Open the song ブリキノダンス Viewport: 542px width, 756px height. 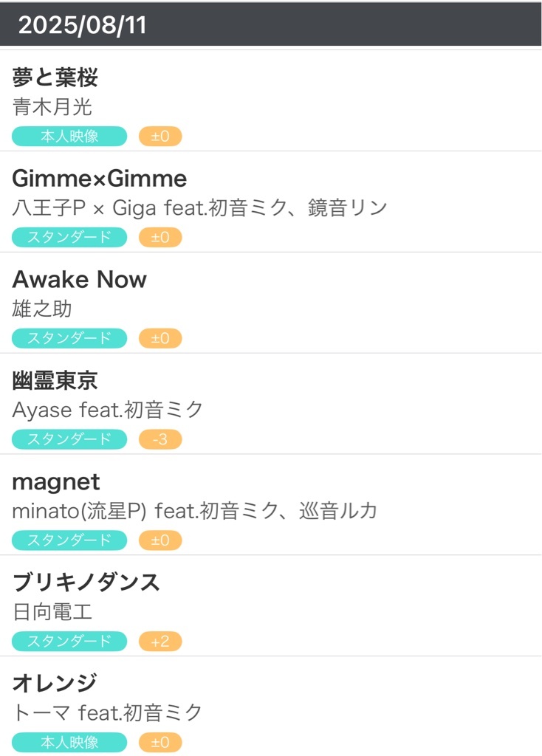coord(86,583)
